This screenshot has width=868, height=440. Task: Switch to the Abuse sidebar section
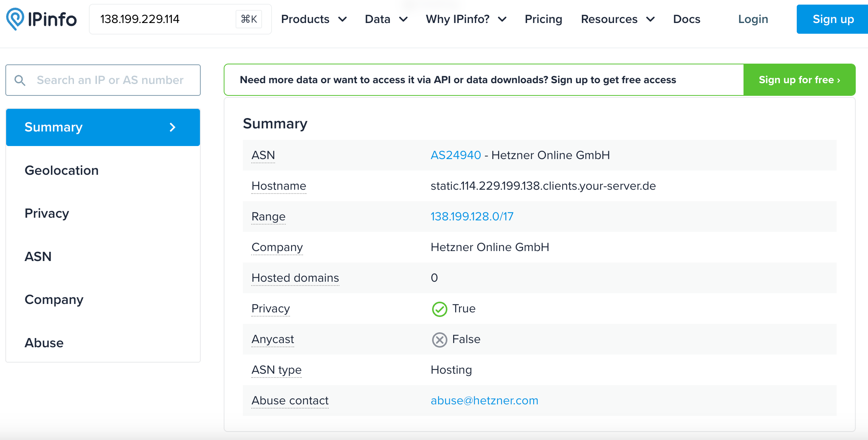point(44,343)
